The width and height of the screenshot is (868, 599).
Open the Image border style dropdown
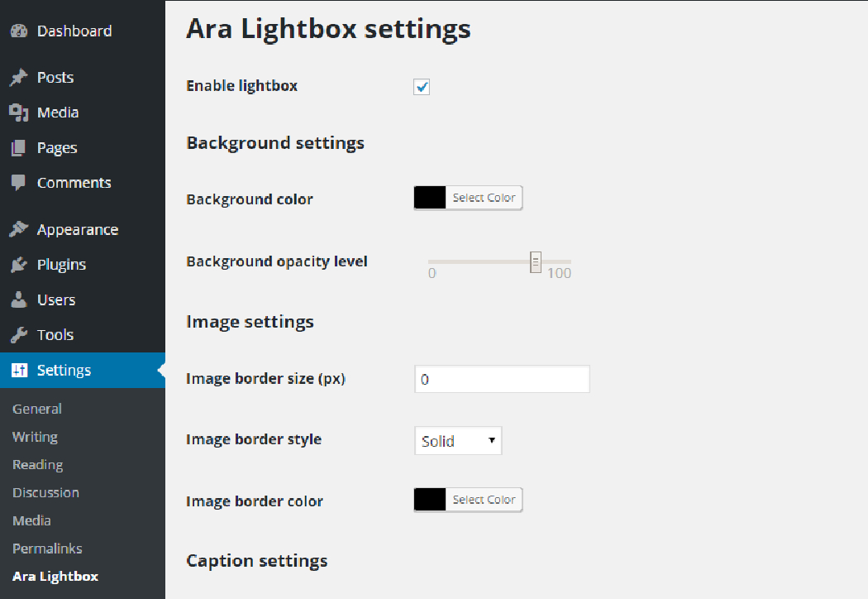[x=458, y=441]
